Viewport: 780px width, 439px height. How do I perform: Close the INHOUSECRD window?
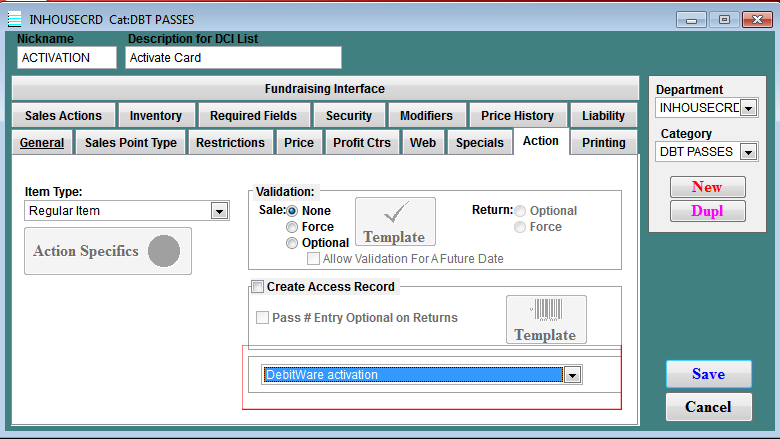tap(758, 20)
